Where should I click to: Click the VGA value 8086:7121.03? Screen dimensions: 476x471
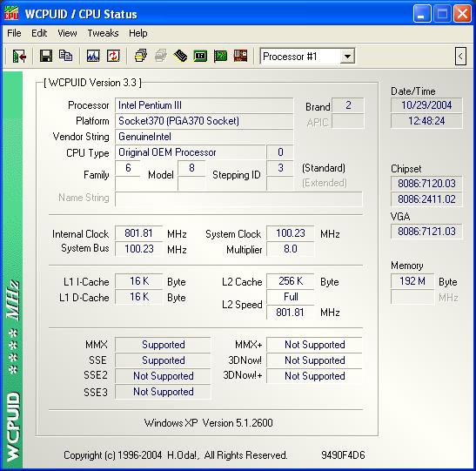tap(426, 232)
